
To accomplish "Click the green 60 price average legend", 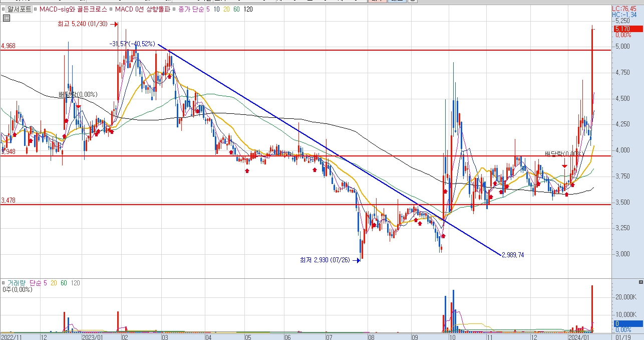I will 237,9.
